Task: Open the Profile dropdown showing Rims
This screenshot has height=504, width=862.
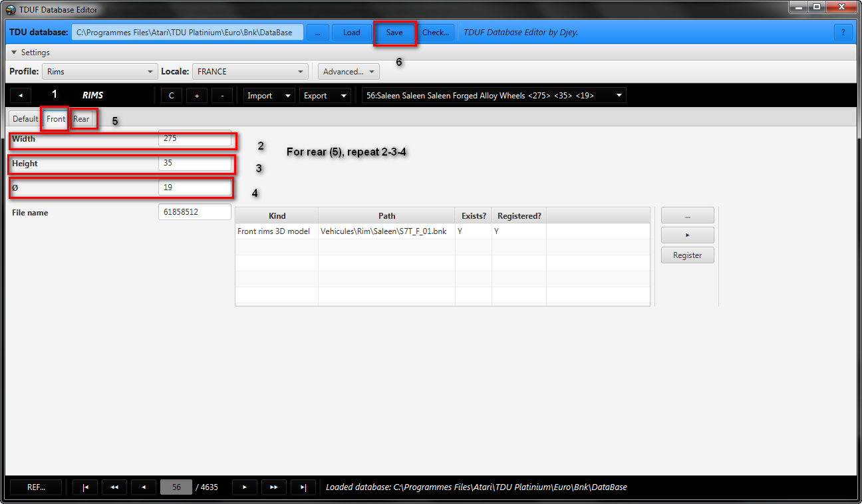Action: [x=99, y=72]
